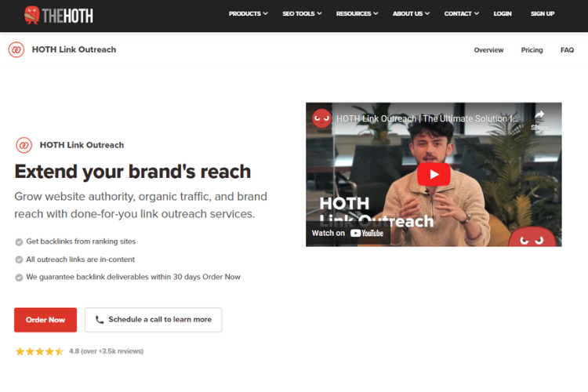This screenshot has width=588, height=392.
Task: Play the YouTube video with the red play button
Action: coord(434,174)
